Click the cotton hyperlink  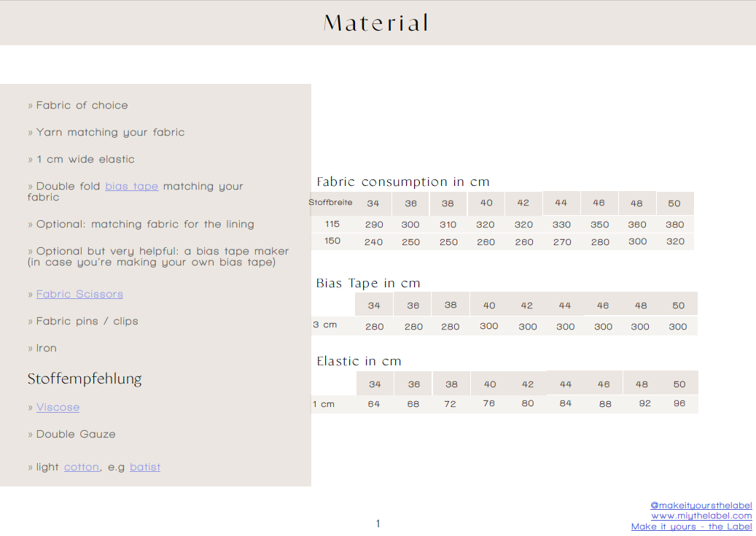coord(81,467)
